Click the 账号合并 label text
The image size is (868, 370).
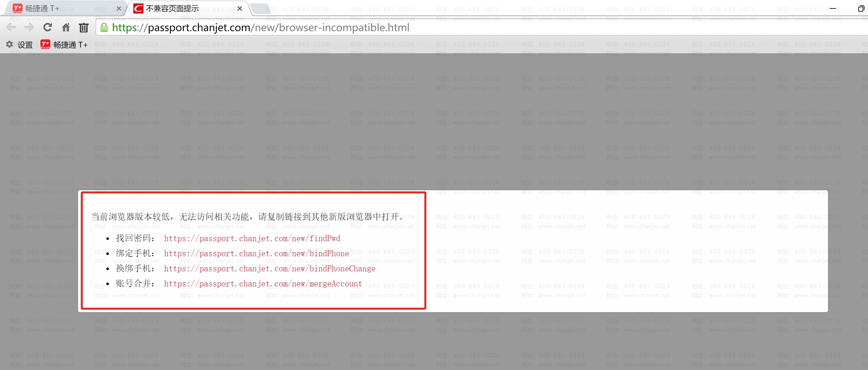(133, 284)
